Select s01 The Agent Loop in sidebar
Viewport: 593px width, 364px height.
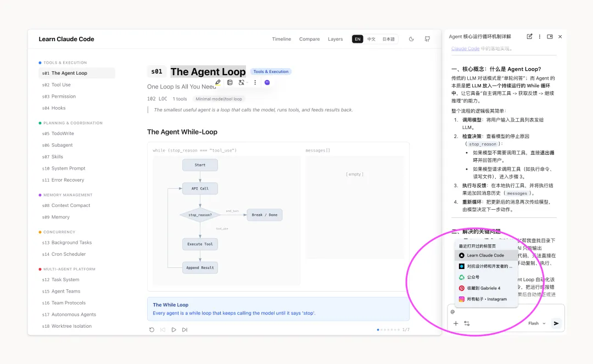point(77,73)
